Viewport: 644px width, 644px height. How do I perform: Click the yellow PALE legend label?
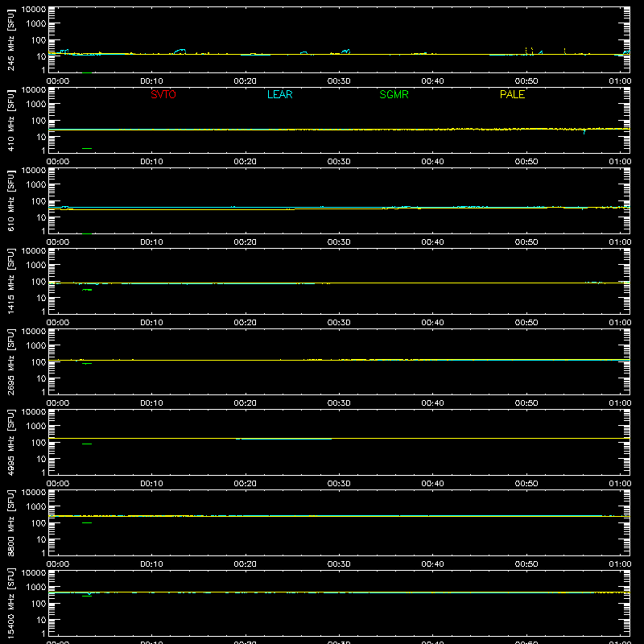(x=512, y=94)
